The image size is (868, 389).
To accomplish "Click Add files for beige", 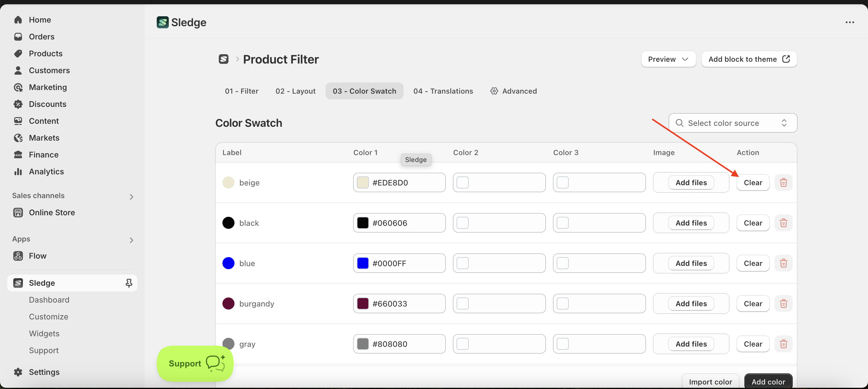I will click(691, 182).
